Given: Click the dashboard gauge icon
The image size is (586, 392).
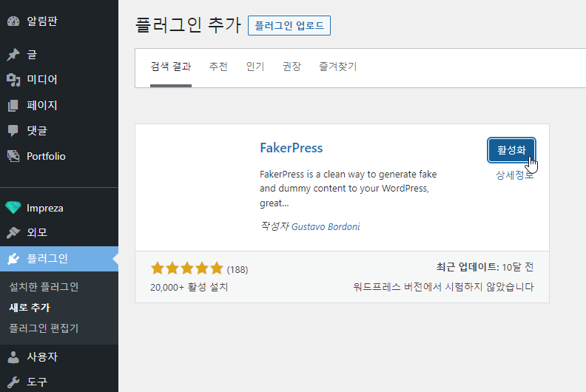Looking at the screenshot, I should [x=13, y=21].
